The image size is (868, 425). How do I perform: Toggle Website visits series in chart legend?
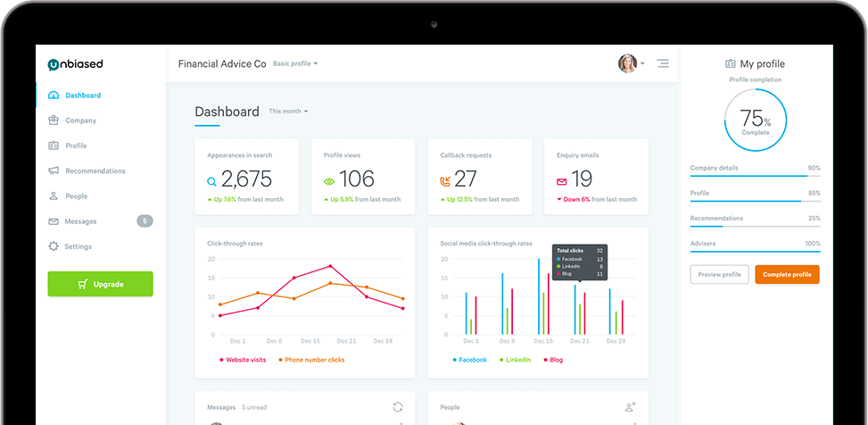244,360
